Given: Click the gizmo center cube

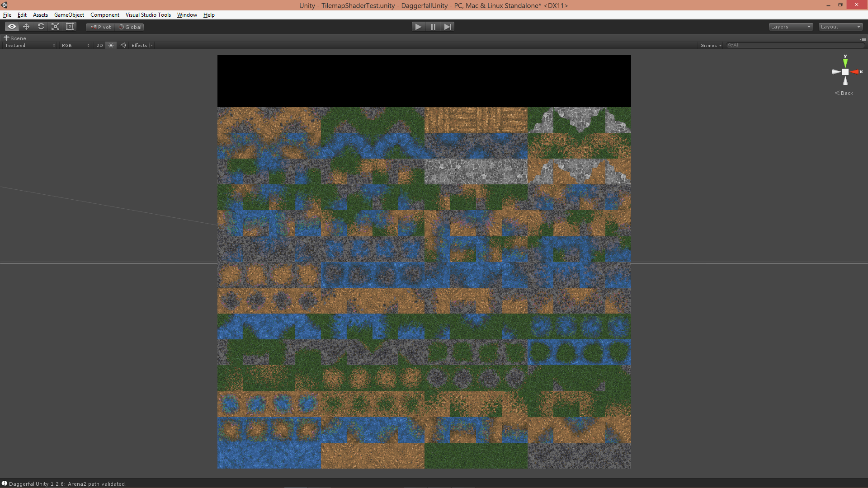Looking at the screenshot, I should pos(845,72).
